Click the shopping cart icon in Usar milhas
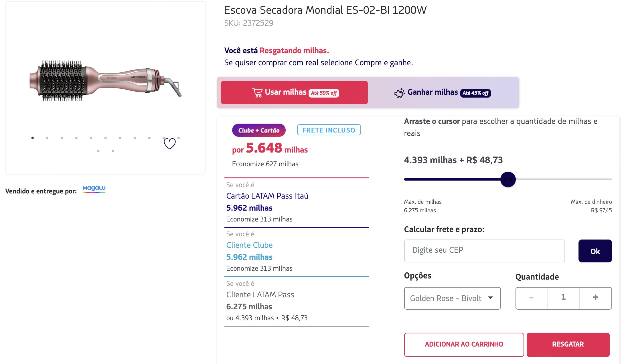 [x=257, y=93]
